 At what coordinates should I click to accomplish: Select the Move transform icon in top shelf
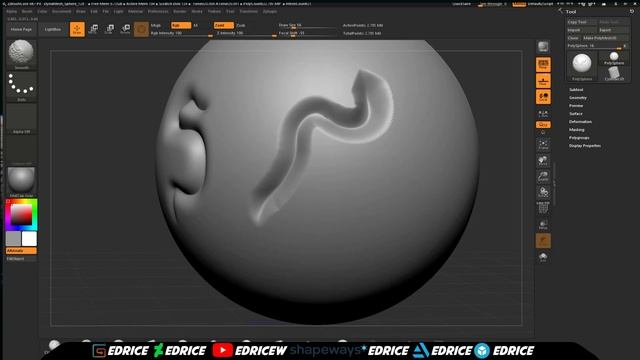coord(93,29)
